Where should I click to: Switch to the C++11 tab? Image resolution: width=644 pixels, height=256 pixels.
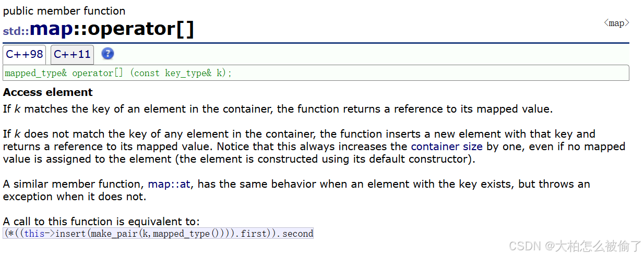point(72,54)
